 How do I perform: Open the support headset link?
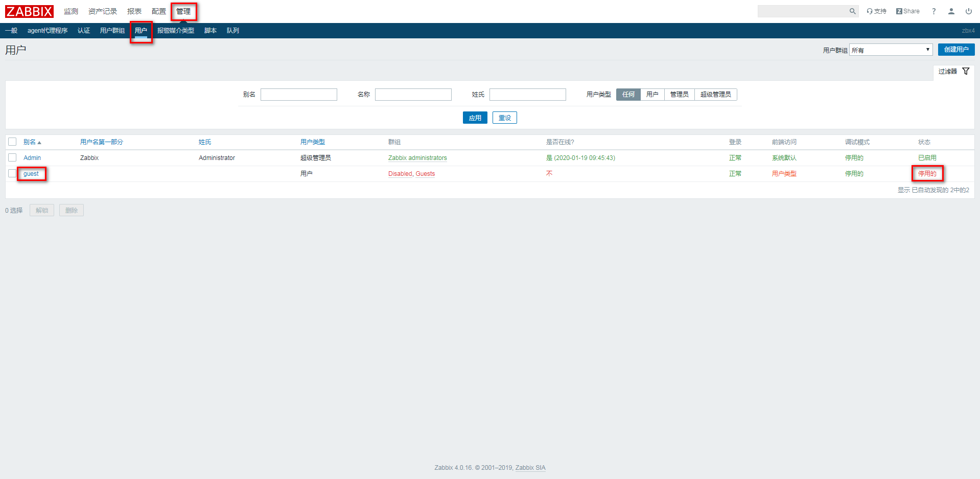[x=876, y=11]
